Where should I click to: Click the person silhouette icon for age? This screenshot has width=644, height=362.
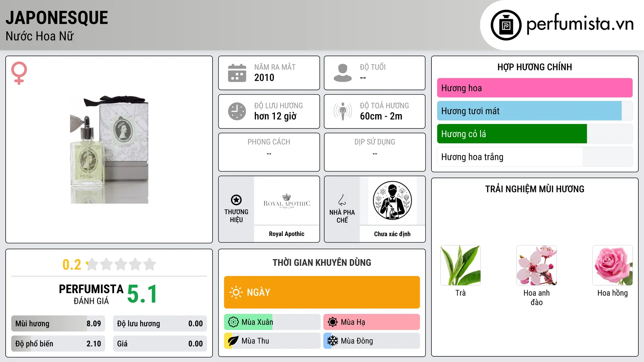pyautogui.click(x=342, y=73)
